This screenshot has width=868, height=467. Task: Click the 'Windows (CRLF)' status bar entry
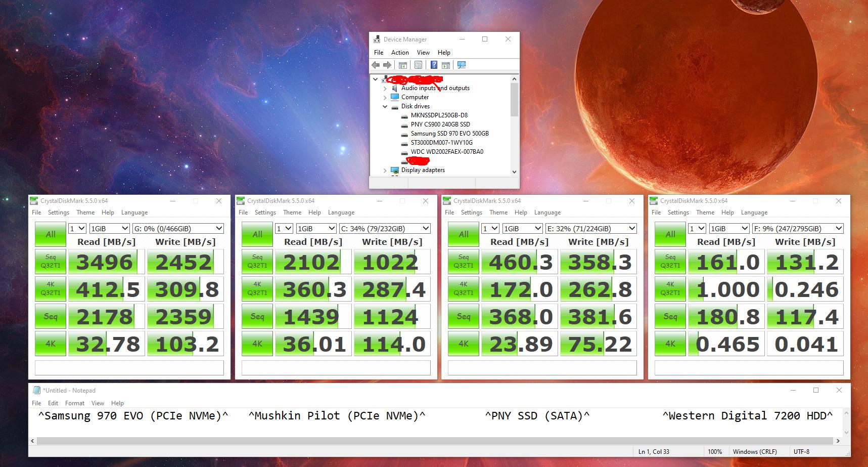(755, 451)
